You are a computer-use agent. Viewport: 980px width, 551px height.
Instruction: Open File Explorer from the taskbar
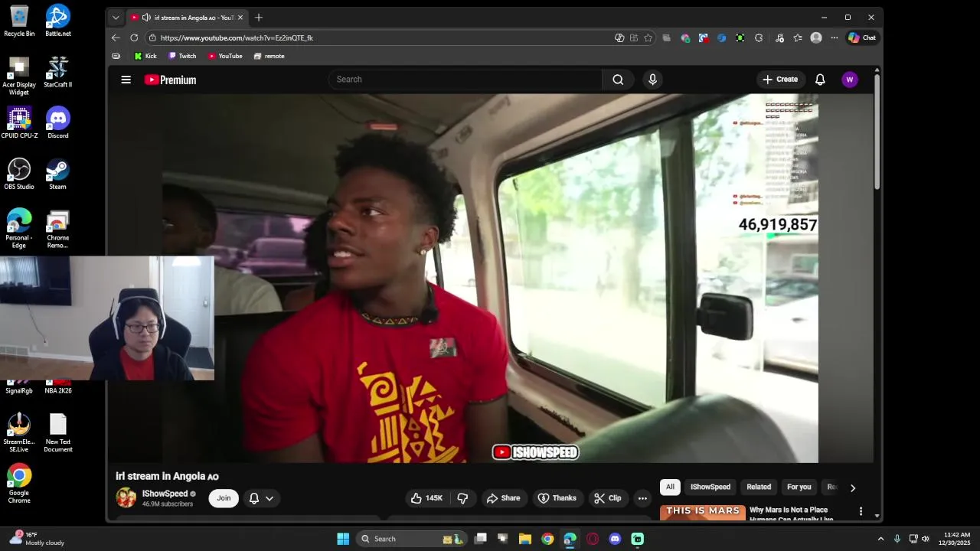click(525, 539)
